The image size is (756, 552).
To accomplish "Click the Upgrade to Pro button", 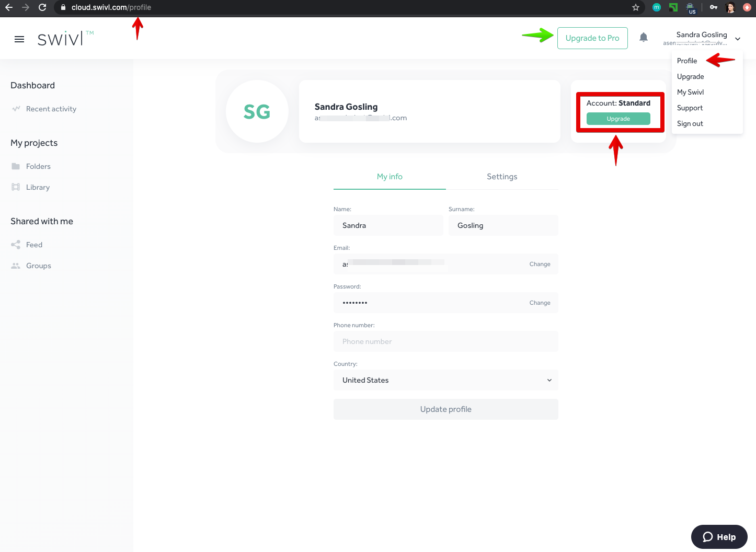I will coord(592,38).
